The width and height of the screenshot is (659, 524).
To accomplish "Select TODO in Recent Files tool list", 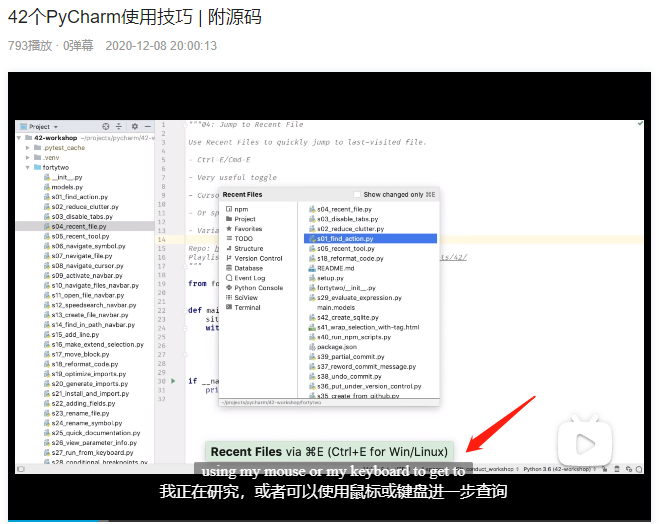I will (239, 239).
